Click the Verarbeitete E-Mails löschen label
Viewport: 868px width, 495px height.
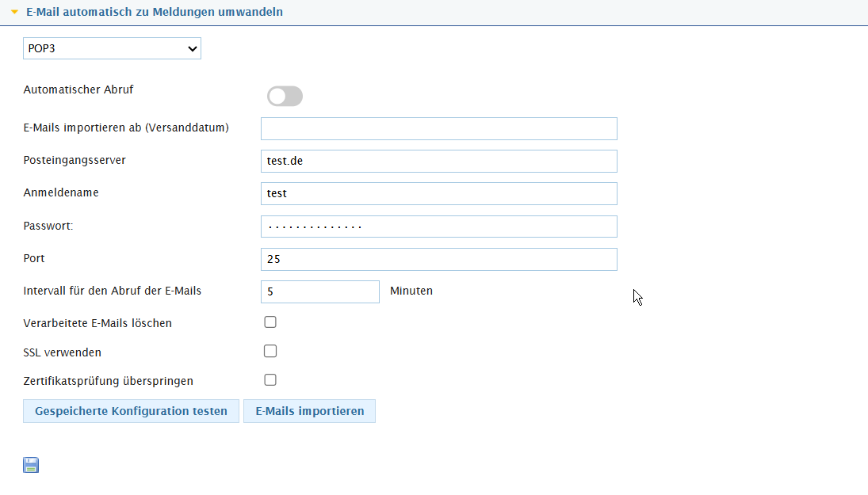pos(98,323)
